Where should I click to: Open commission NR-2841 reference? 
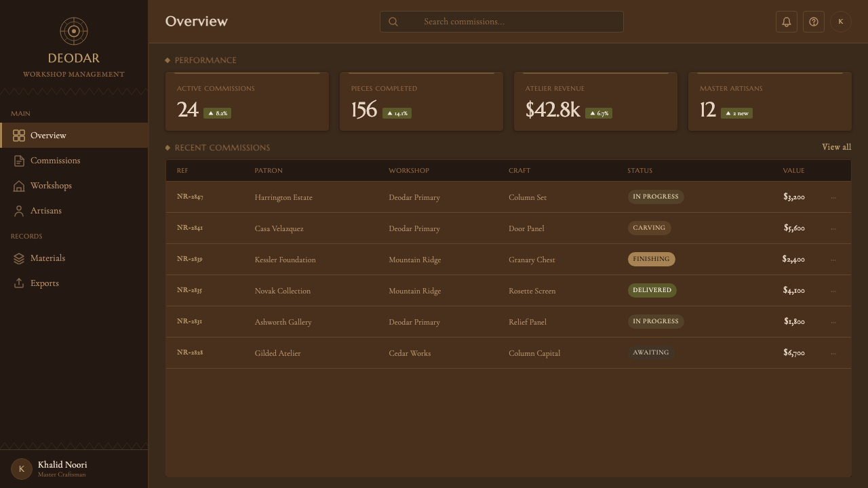tap(190, 228)
